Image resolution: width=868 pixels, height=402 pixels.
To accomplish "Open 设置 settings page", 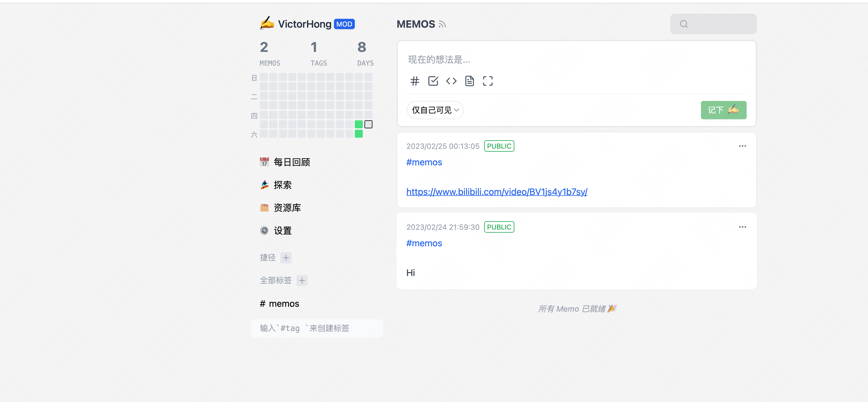I will point(282,231).
